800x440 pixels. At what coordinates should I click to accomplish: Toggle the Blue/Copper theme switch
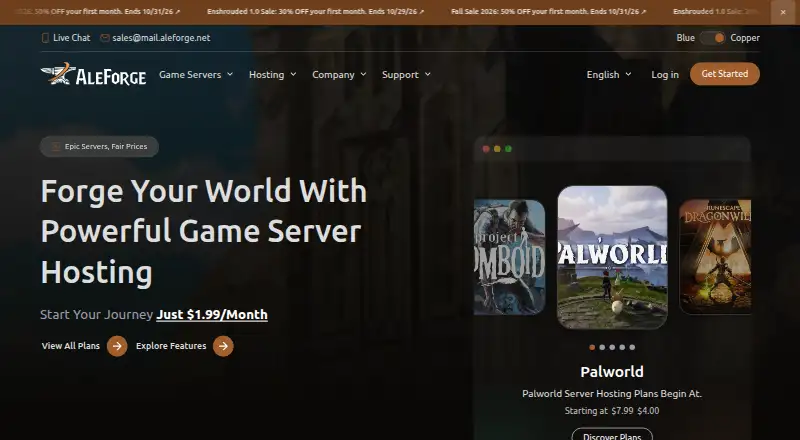(x=712, y=38)
